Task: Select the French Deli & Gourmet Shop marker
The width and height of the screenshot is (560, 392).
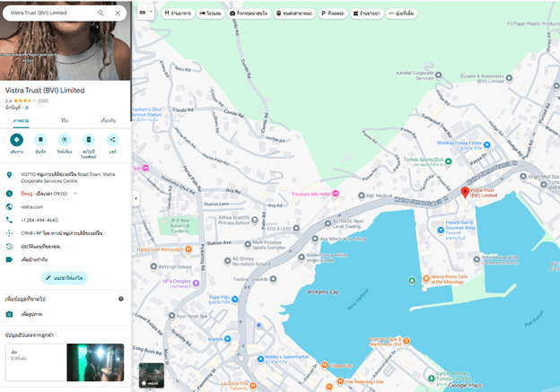Action: pyautogui.click(x=441, y=231)
